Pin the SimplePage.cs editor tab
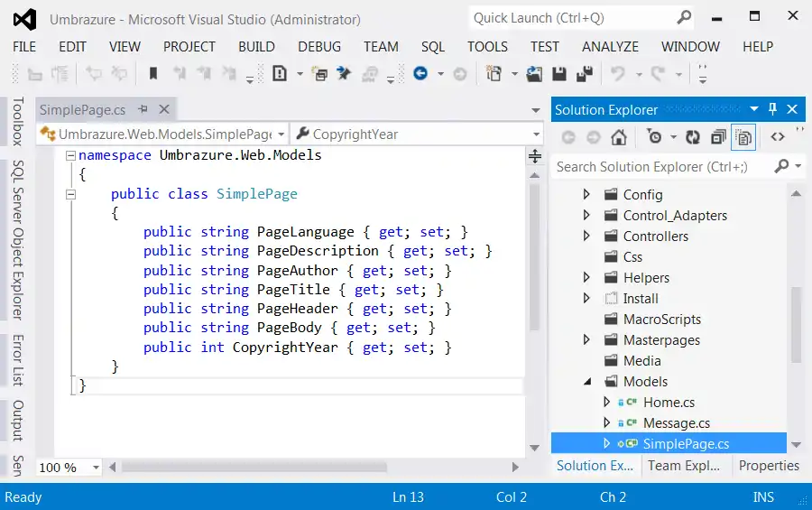Image resolution: width=812 pixels, height=510 pixels. [143, 109]
